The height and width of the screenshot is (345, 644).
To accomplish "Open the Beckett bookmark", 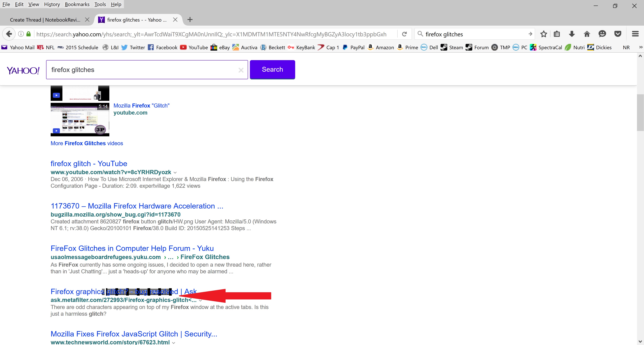I will (273, 47).
